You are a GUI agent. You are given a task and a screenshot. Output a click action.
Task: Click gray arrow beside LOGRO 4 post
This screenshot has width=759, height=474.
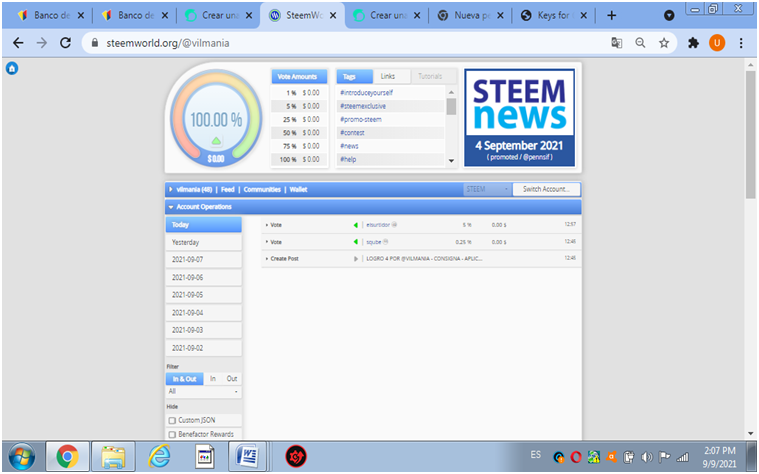click(356, 259)
